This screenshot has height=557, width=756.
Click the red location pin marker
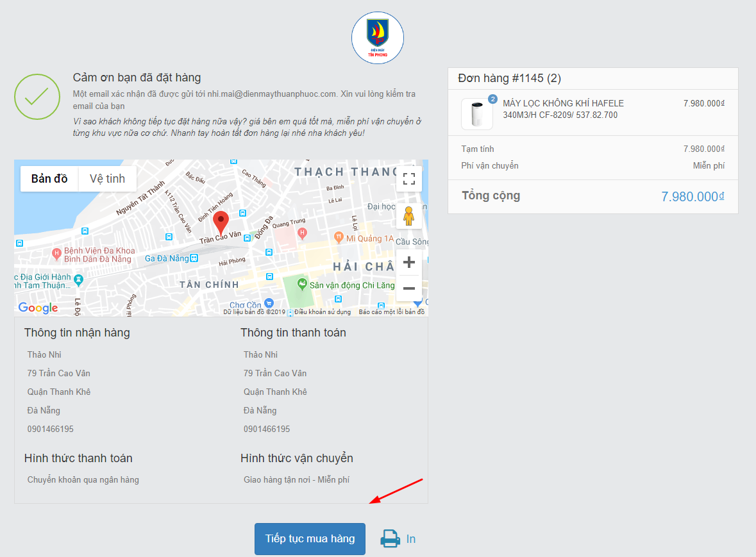pyautogui.click(x=221, y=222)
